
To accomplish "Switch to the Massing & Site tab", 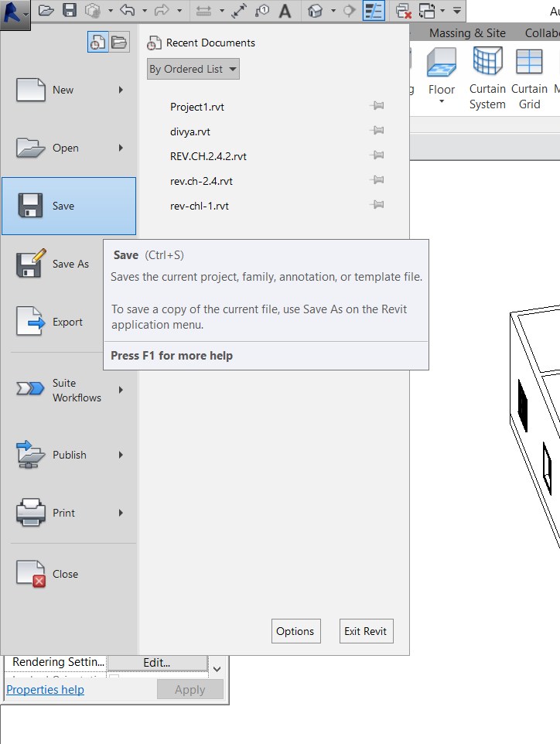I will 467,32.
